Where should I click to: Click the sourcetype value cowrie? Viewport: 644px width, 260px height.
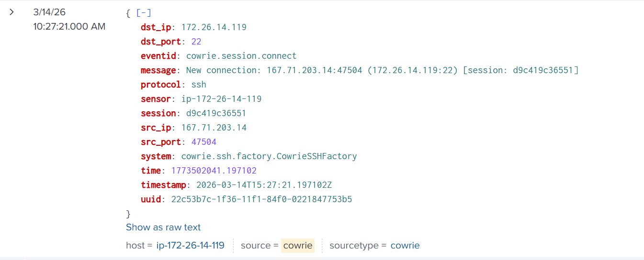pos(405,246)
